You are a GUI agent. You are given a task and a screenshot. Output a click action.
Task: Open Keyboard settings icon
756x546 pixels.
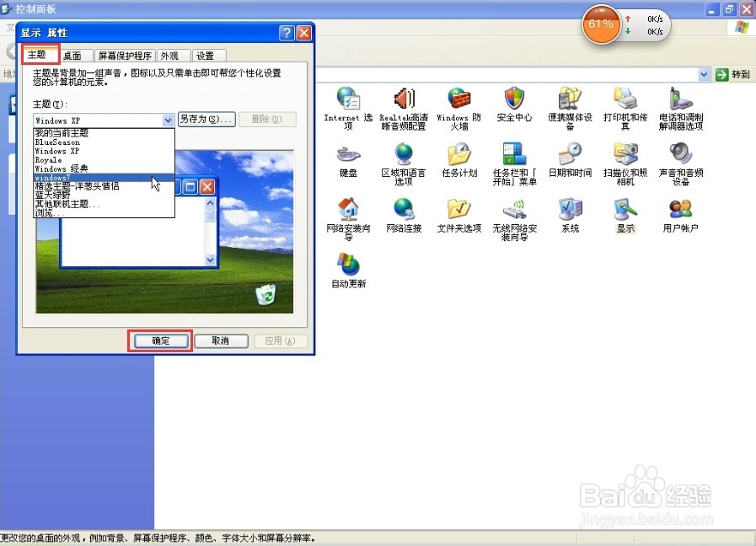[x=347, y=154]
